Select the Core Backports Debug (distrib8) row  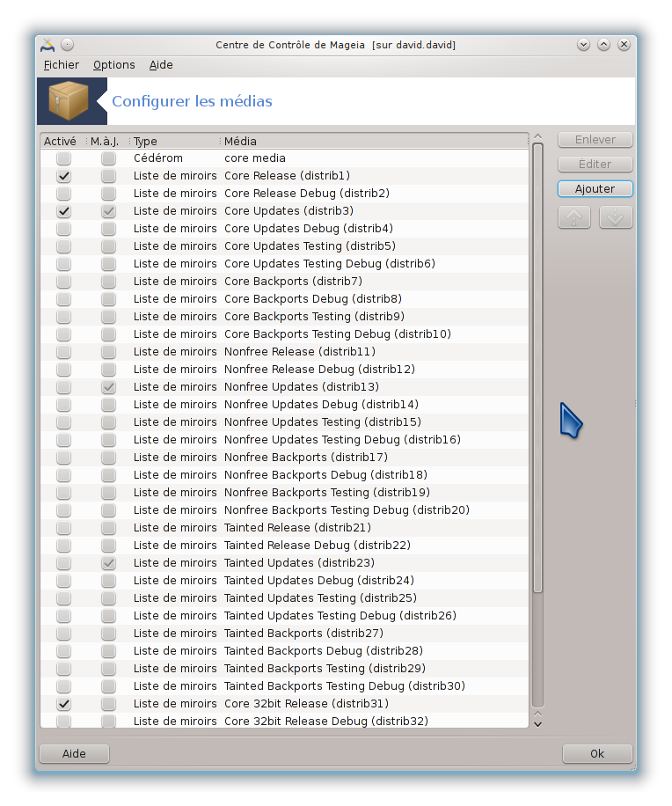point(285,299)
